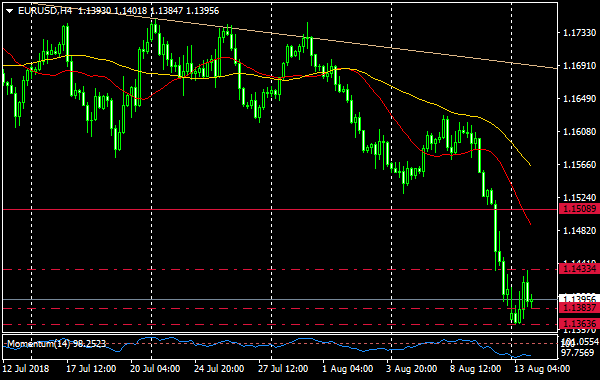This screenshot has height=380, width=600.
Task: Click the 27 Jul 12:00 time axis label
Action: coord(283,369)
